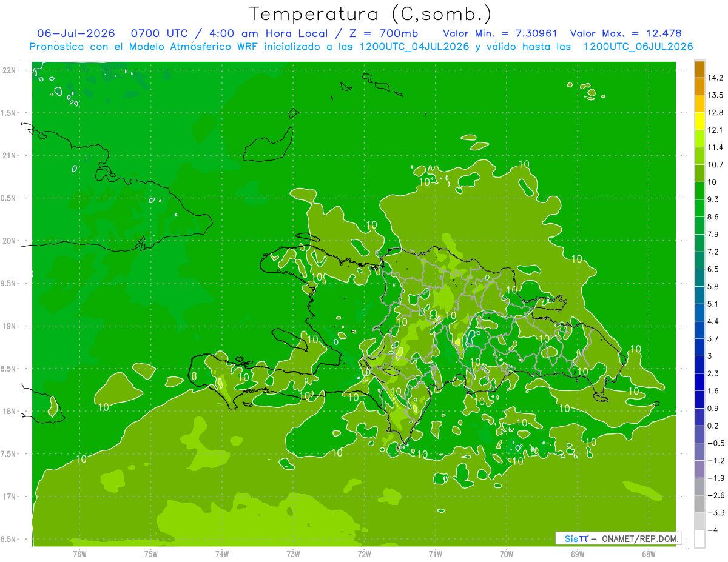This screenshot has height=562, width=728.
Task: Click the "-2.6" color scale value
Action: coord(715,495)
